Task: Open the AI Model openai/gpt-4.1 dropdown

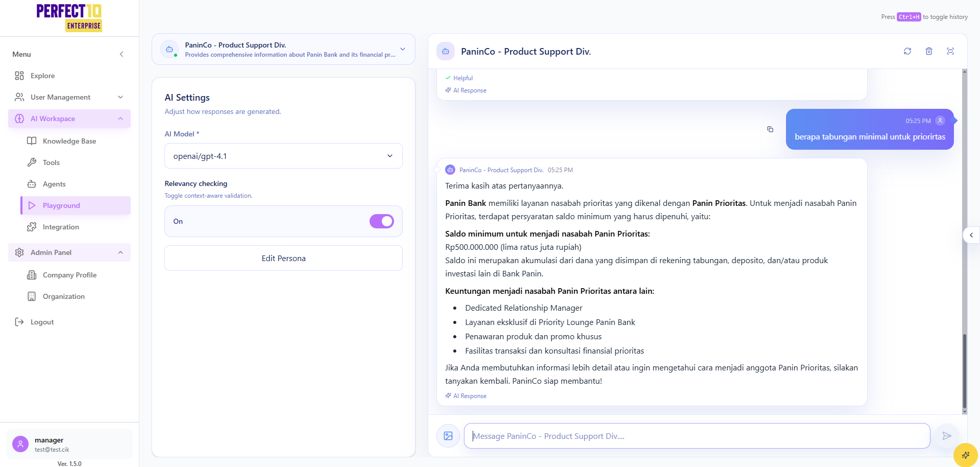Action: (283, 156)
